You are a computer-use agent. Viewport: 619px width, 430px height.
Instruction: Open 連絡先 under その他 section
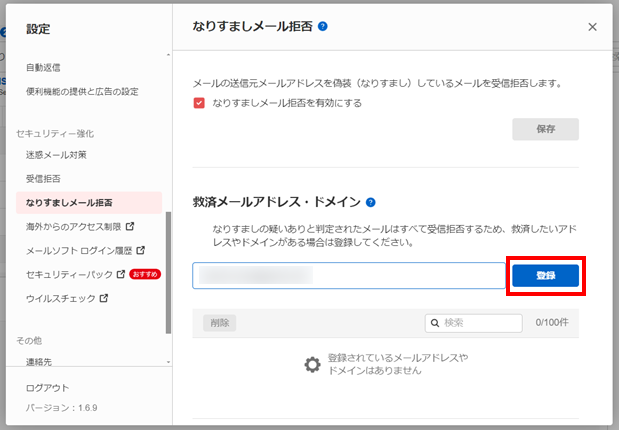click(x=40, y=360)
